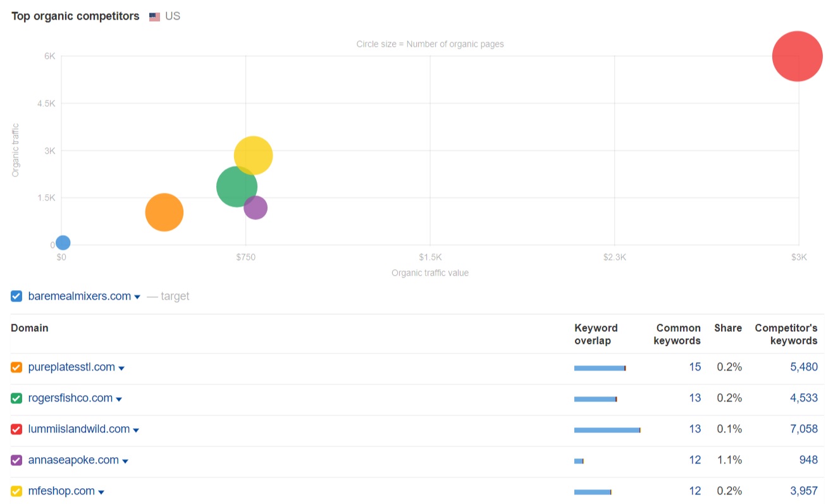Screen dimensions: 833x504
Task: Click the 7,058 competitor keywords link
Action: coord(803,429)
